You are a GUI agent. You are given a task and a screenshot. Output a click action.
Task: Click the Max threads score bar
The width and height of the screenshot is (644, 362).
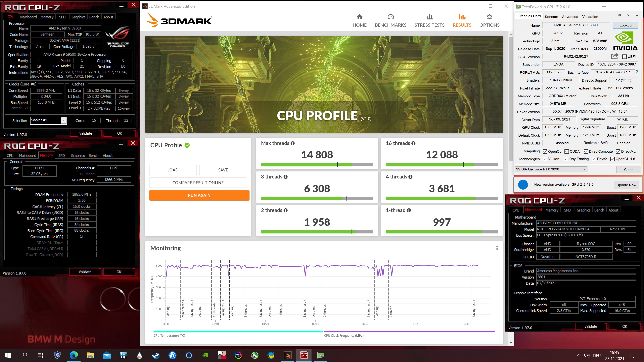tap(317, 165)
